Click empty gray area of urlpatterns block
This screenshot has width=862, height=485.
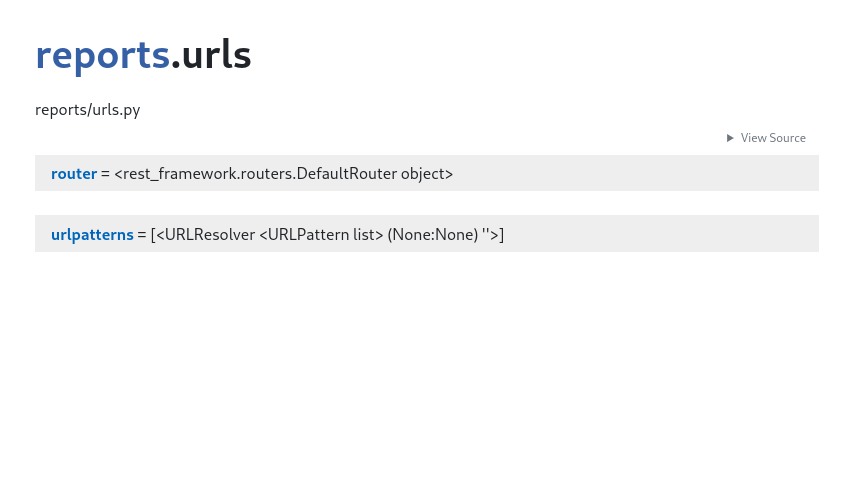point(660,234)
